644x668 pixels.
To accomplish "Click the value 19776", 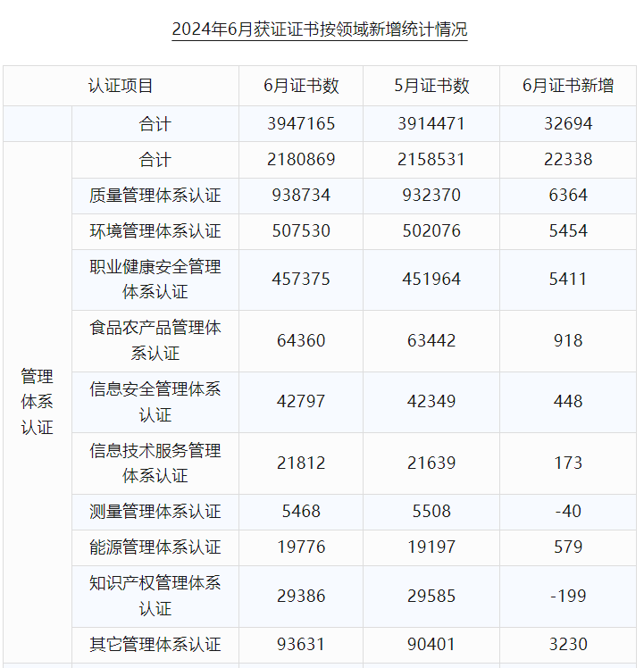I will (301, 547).
